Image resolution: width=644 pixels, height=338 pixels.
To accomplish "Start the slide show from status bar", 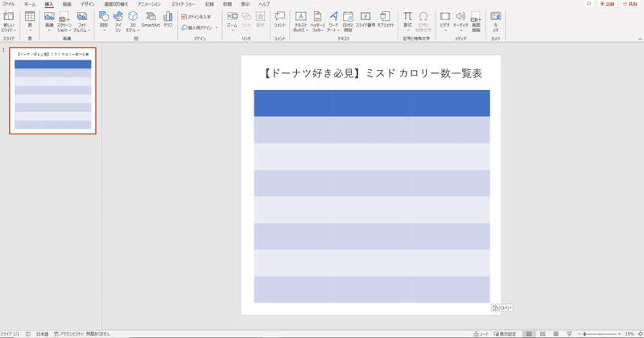I will point(569,334).
